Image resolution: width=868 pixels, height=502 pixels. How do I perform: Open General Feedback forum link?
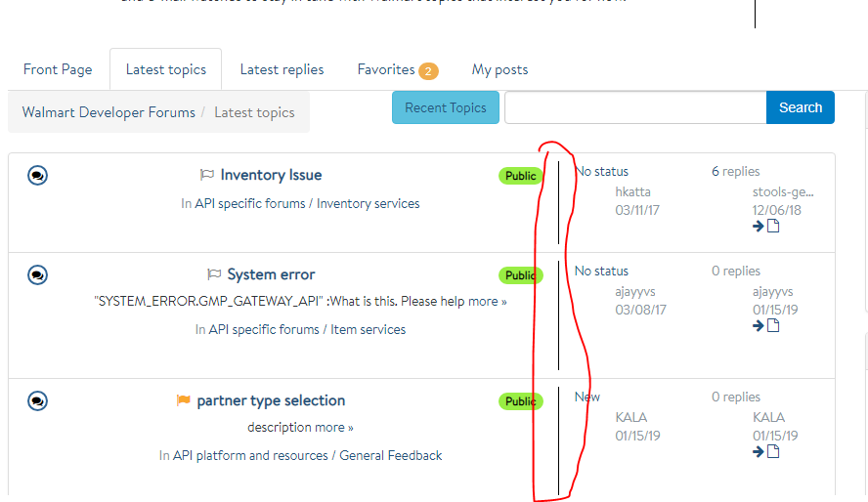click(x=391, y=455)
